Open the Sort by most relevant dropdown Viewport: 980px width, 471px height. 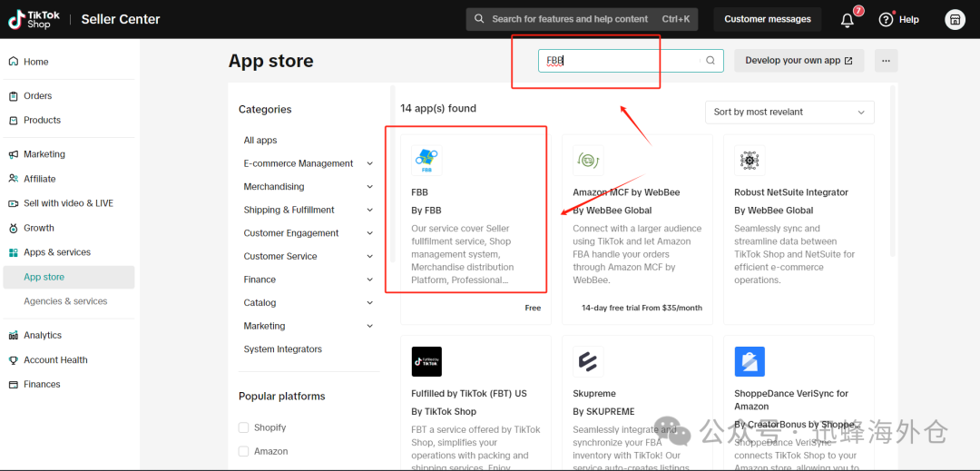click(789, 112)
